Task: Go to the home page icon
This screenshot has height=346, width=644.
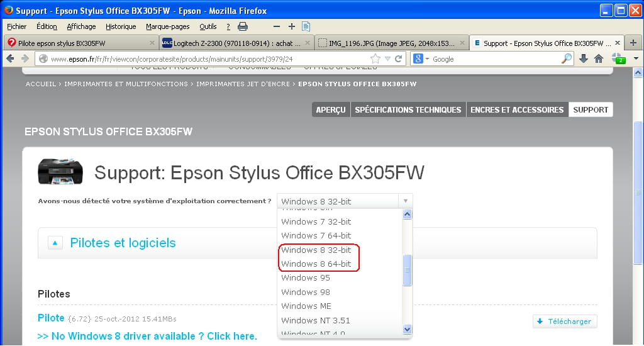Action: 599,59
